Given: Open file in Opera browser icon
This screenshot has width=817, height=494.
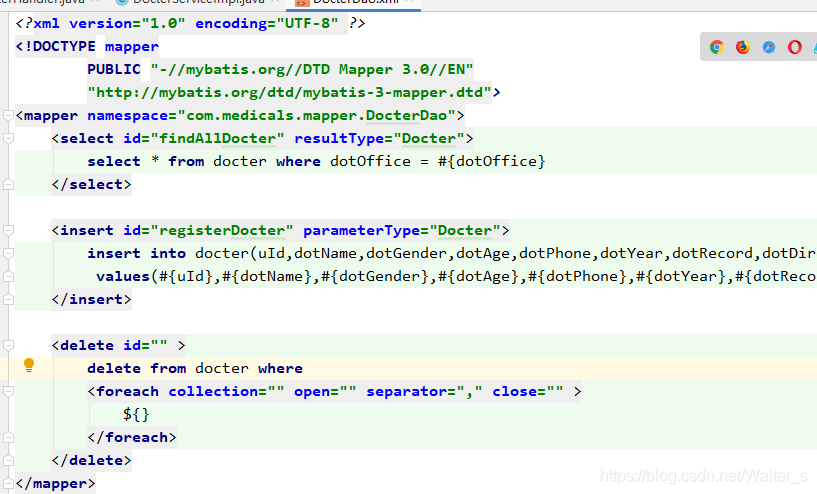Looking at the screenshot, I should click(795, 47).
